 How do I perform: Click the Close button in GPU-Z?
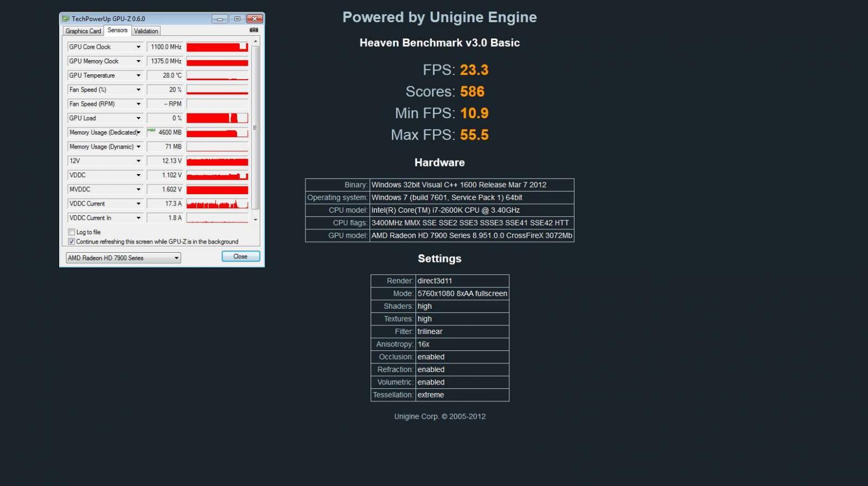click(x=240, y=257)
